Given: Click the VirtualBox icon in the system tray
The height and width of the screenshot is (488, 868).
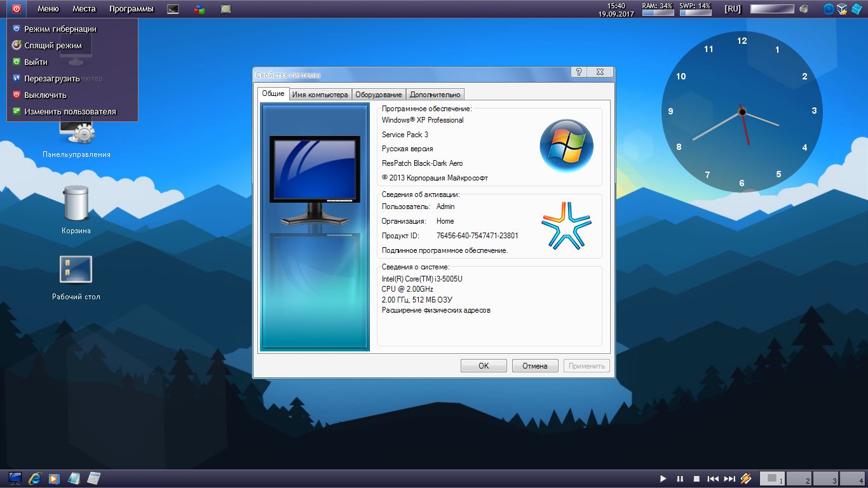Looking at the screenshot, I should click(843, 9).
